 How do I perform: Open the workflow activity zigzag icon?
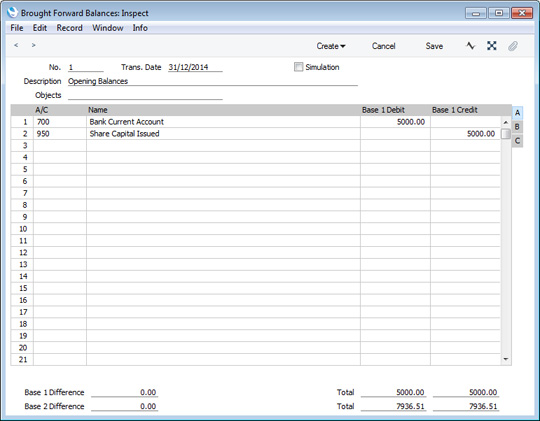[470, 46]
